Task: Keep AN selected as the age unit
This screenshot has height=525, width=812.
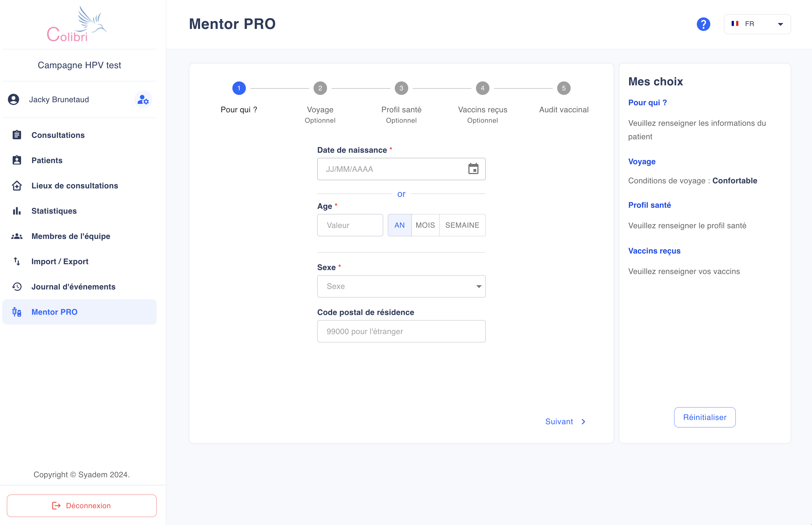Action: tap(399, 225)
